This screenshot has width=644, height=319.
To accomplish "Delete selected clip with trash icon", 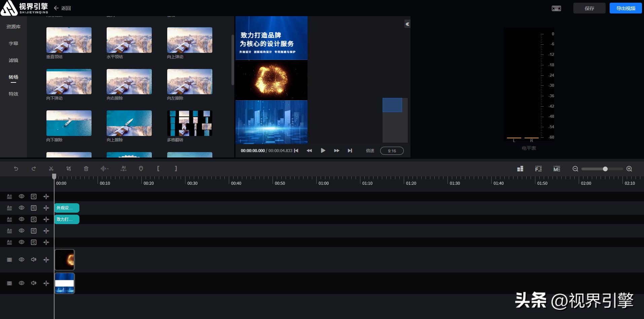I will point(86,169).
